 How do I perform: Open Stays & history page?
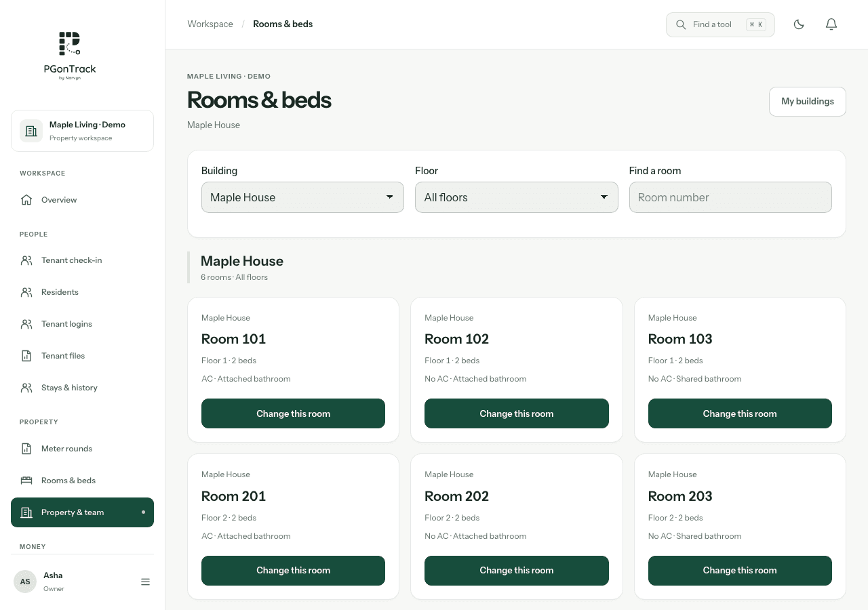(82, 388)
